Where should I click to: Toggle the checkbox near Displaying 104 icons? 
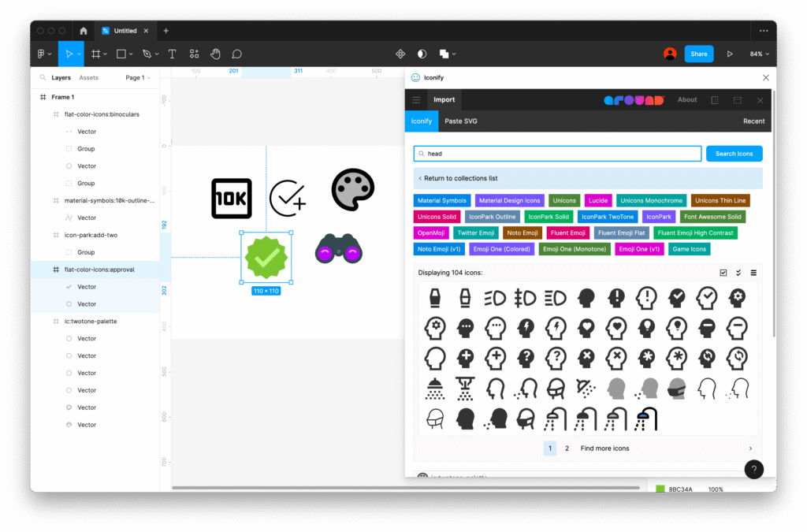(723, 272)
